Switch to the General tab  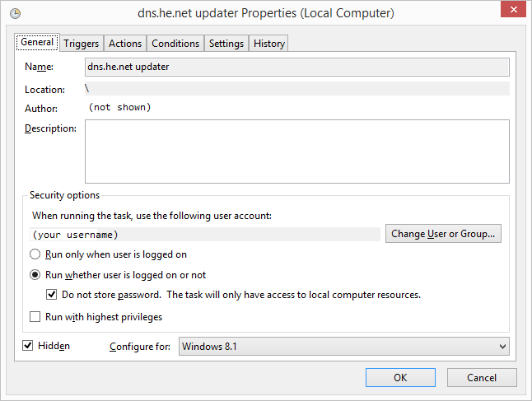click(x=37, y=42)
